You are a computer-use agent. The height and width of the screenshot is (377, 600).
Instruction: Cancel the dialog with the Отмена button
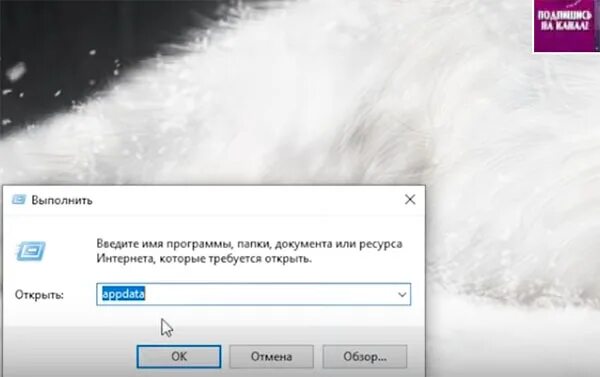point(271,356)
